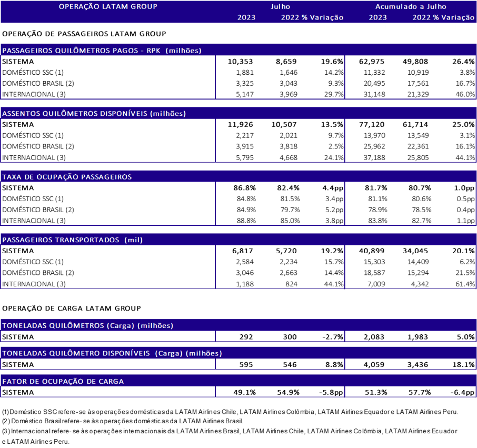Click "2023" under Acumulado a Julho

[377, 17]
